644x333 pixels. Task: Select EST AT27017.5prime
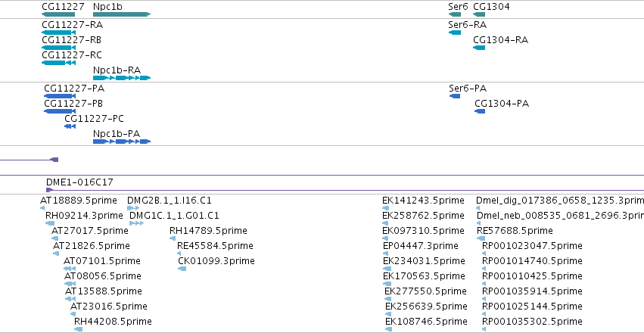[x=89, y=231]
